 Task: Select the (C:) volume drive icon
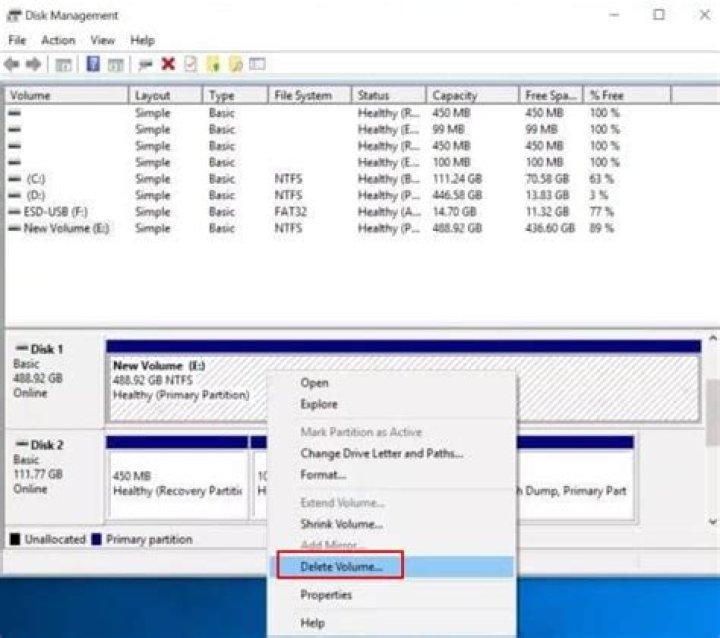[15, 179]
